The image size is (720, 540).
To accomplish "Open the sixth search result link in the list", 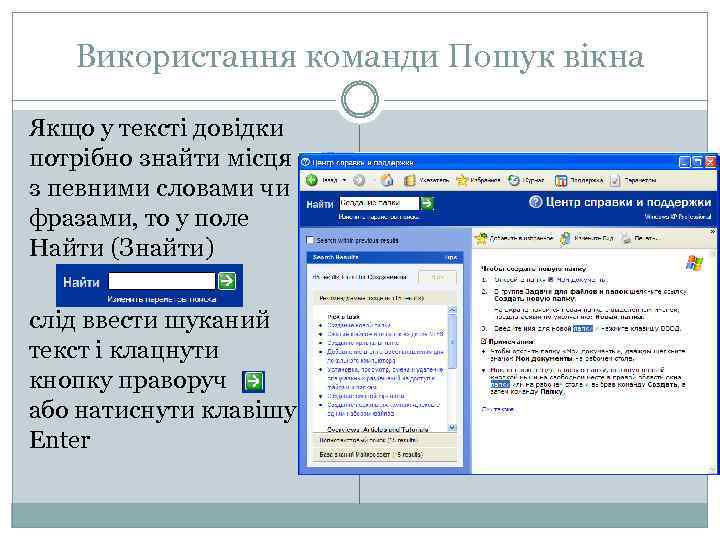I will [366, 396].
